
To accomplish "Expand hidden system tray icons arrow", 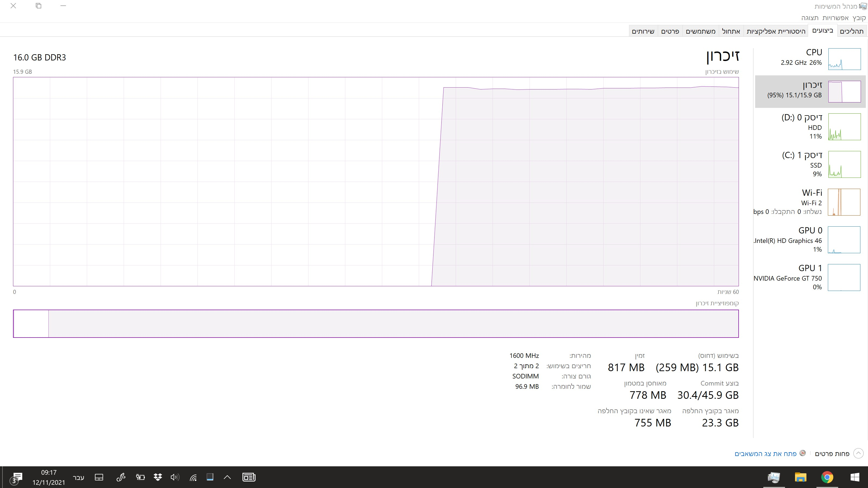I will pos(228,477).
